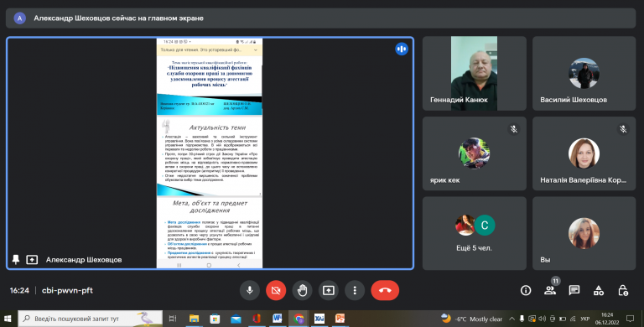Click the Windows search input field
This screenshot has height=327, width=644.
(x=91, y=319)
